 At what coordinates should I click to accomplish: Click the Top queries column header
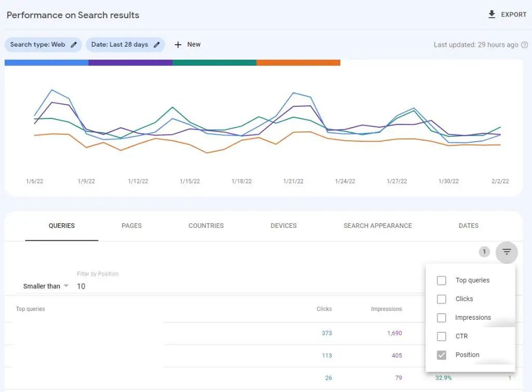(30, 309)
